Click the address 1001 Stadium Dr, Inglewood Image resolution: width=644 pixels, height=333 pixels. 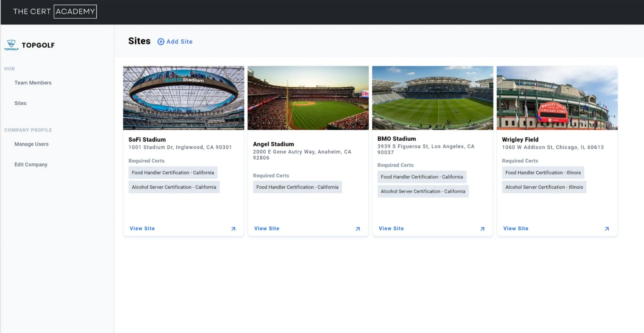point(180,147)
